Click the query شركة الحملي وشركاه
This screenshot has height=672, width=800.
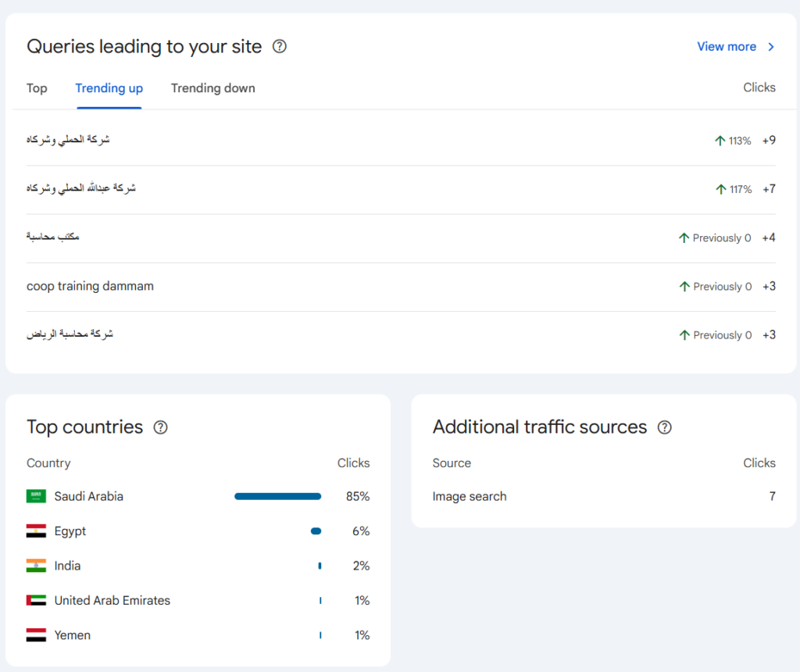[68, 140]
